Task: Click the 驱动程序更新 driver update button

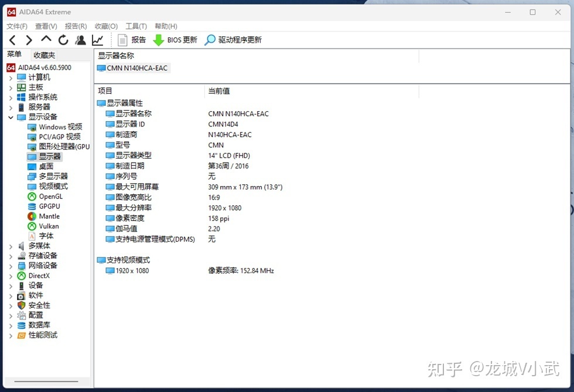Action: pyautogui.click(x=233, y=40)
